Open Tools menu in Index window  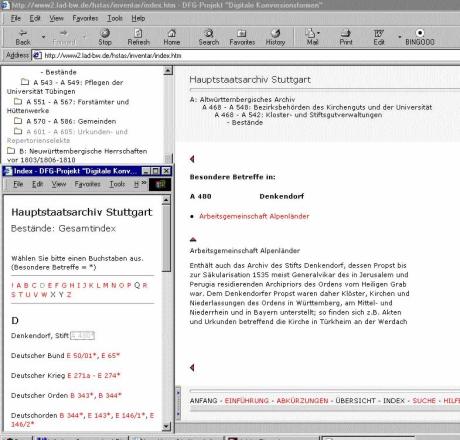pos(117,184)
